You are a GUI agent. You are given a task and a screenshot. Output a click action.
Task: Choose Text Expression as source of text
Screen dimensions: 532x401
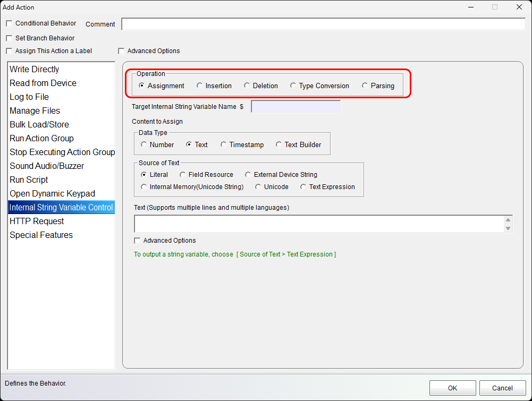coord(303,187)
